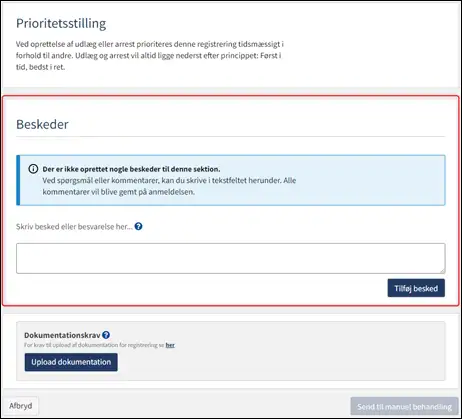Click the Upload dokumentation button
Image resolution: width=462 pixels, height=419 pixels.
pos(71,362)
